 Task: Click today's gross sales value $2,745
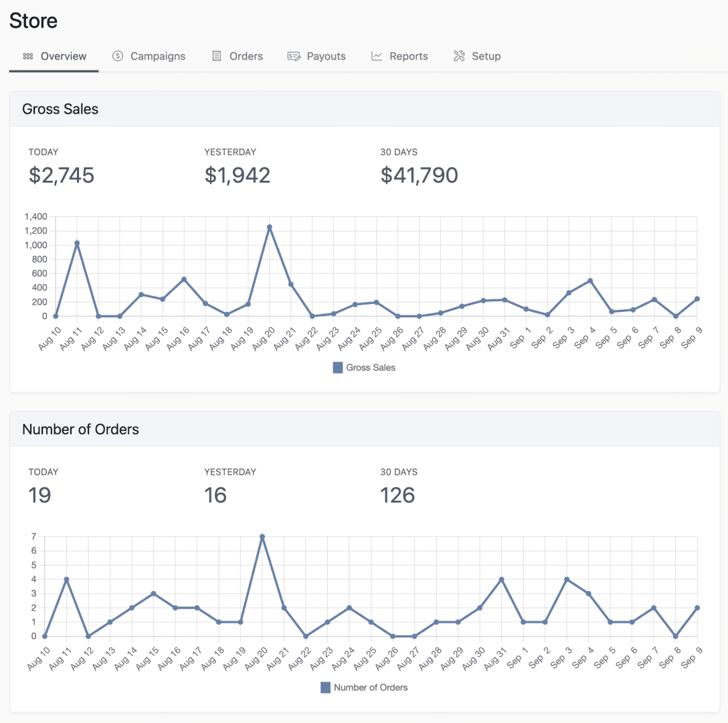(x=62, y=175)
